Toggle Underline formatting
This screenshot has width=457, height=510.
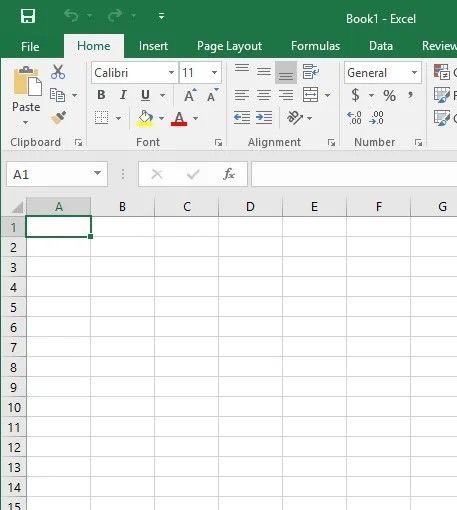coord(145,95)
